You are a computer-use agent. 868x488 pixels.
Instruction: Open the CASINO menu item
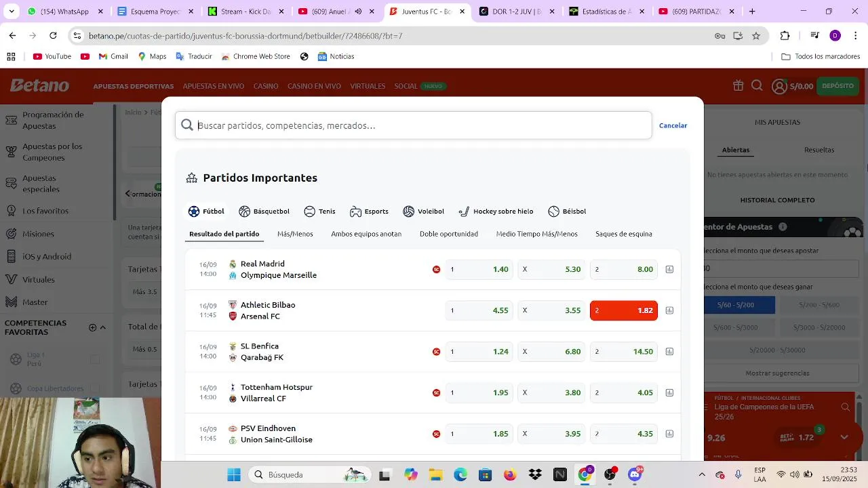point(266,86)
